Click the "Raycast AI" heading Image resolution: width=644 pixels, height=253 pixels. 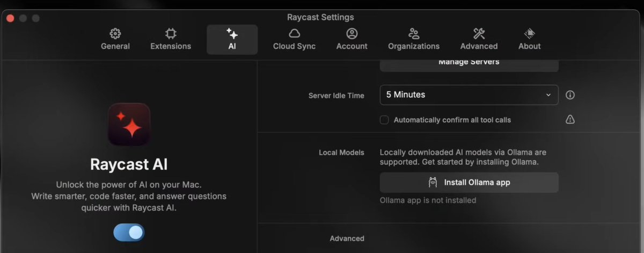[129, 164]
